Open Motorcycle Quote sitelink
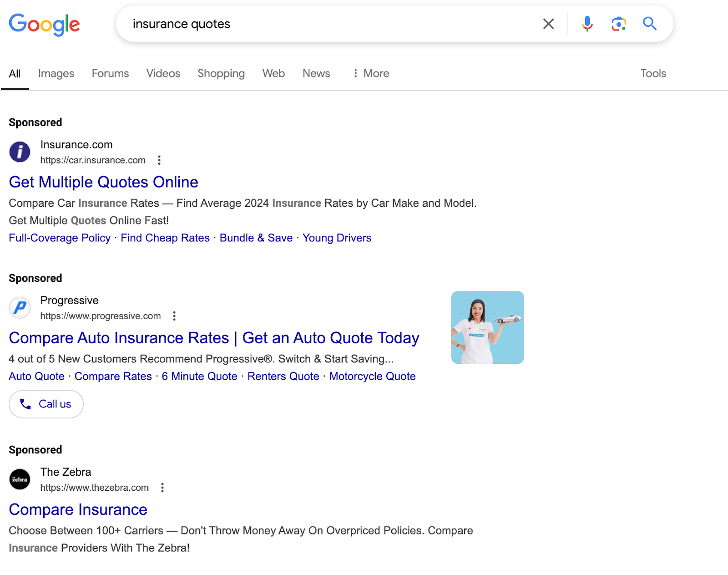Image resolution: width=728 pixels, height=575 pixels. tap(372, 377)
